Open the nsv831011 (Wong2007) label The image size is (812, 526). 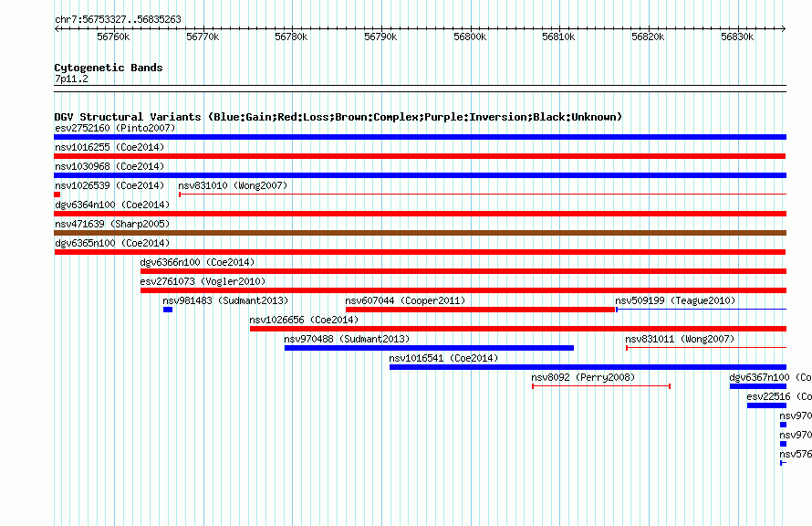pos(680,339)
